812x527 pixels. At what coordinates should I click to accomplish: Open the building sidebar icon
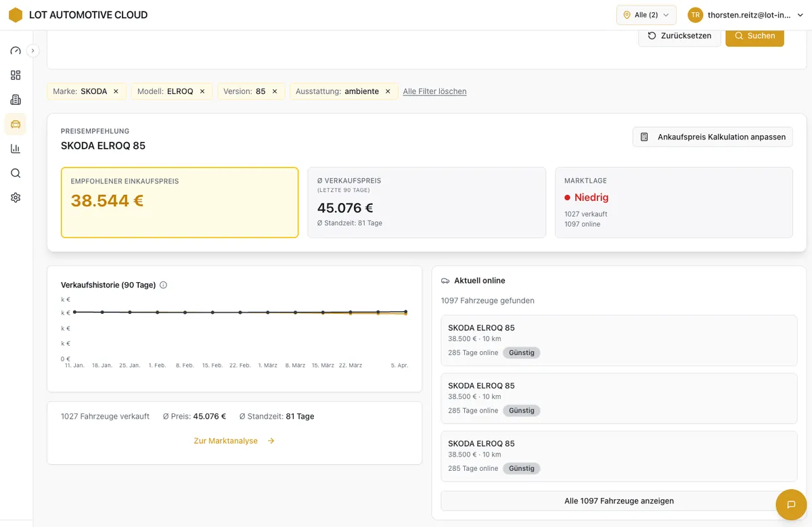click(x=16, y=99)
